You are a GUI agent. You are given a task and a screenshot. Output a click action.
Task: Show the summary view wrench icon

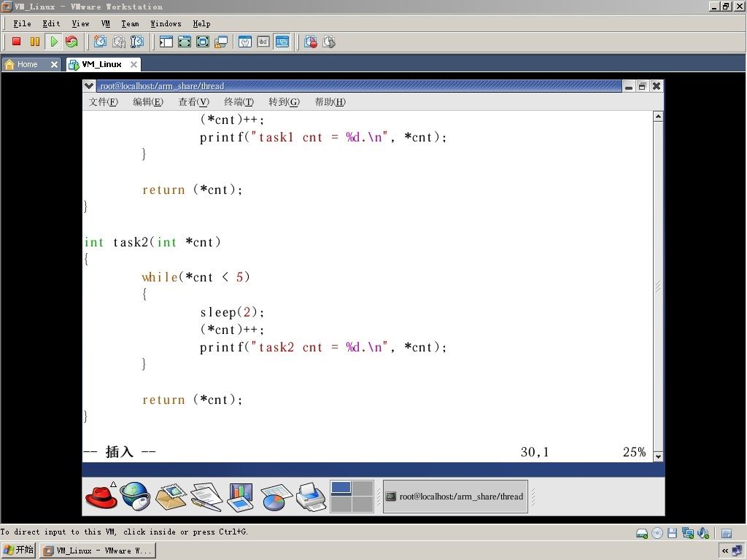[245, 42]
